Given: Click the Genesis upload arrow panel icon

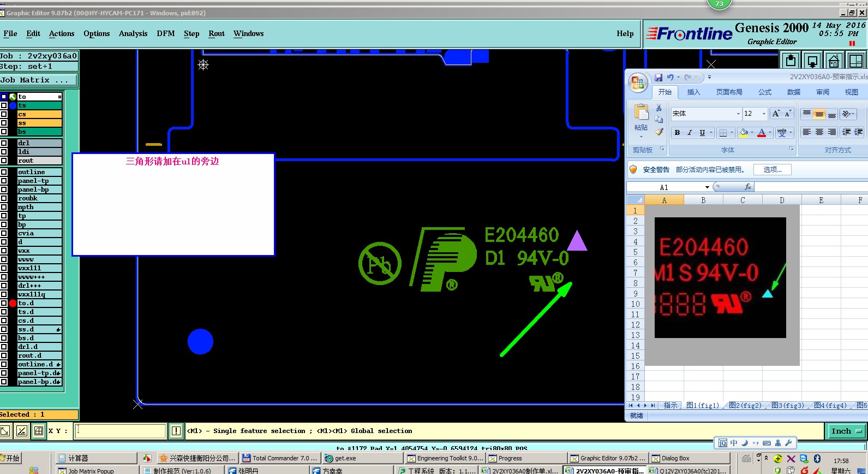Looking at the screenshot, I should pyautogui.click(x=791, y=60).
